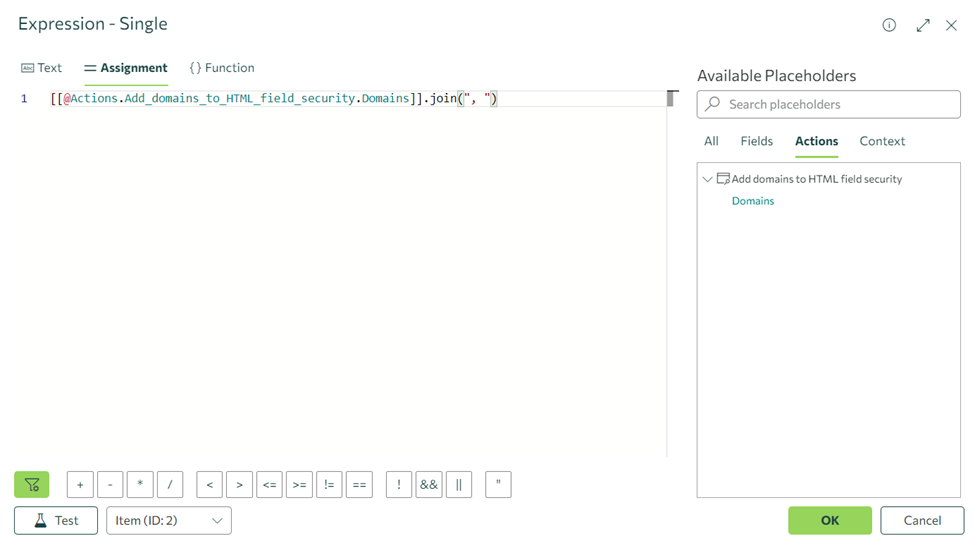
Task: Close the Expression dialog
Action: tap(951, 25)
